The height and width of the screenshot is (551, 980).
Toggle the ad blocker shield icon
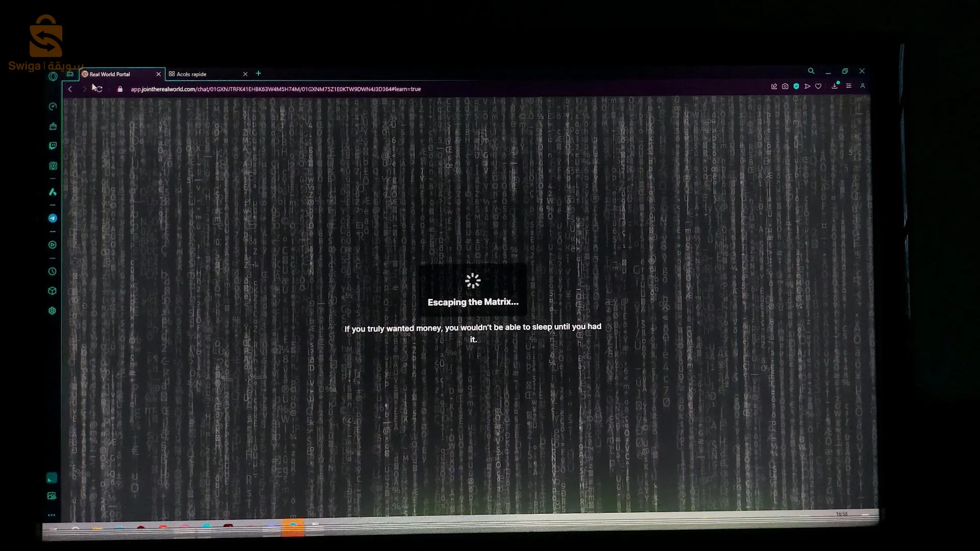pyautogui.click(x=796, y=86)
